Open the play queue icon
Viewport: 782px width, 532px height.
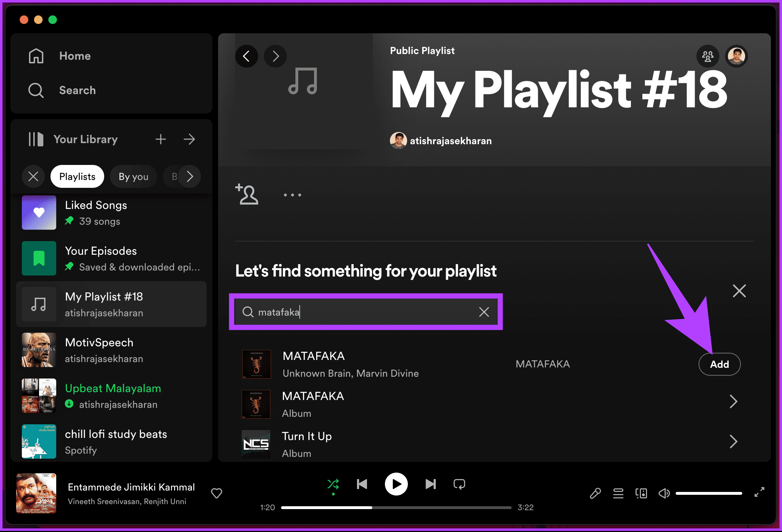pyautogui.click(x=618, y=493)
